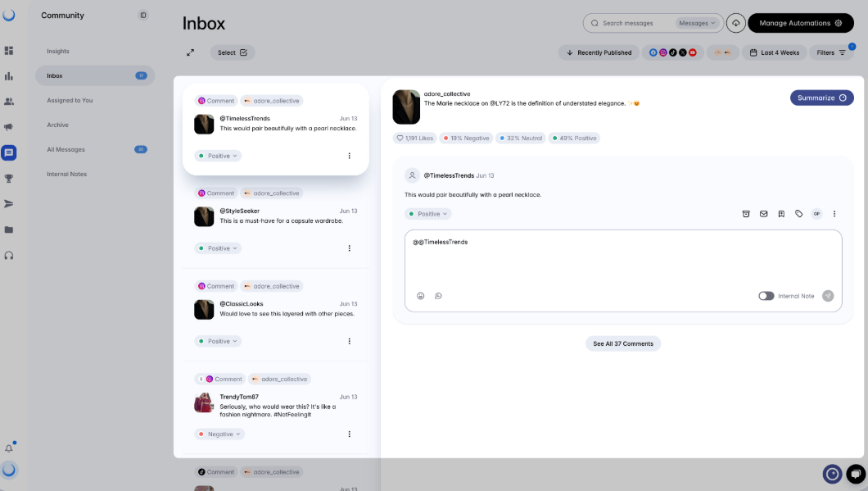Screen dimensions: 868x491
Task: Click the Select checkbox button
Action: [233, 52]
